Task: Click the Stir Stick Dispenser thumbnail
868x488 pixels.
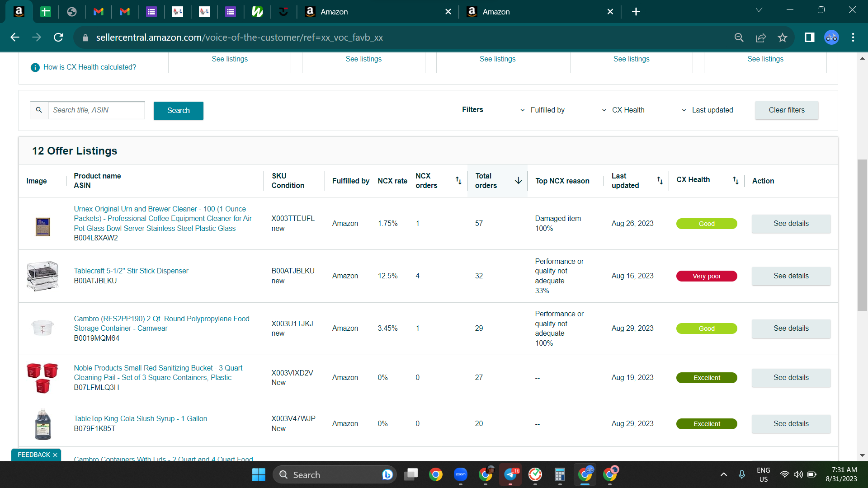Action: pos(42,276)
